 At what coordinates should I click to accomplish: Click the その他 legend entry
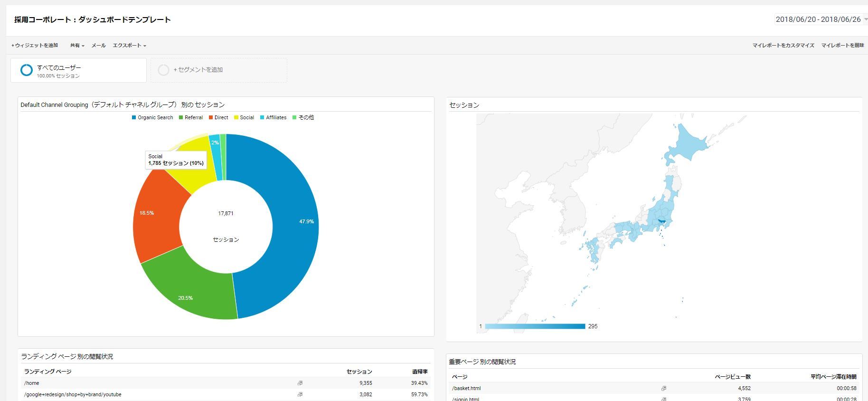tap(303, 117)
